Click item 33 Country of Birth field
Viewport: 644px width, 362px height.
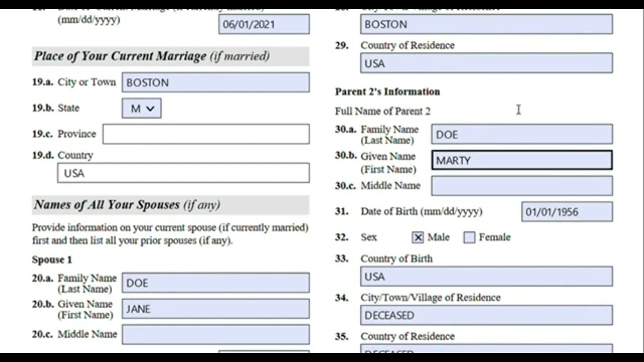(x=487, y=277)
